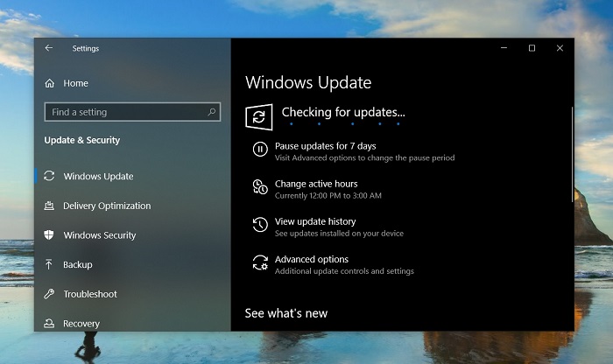This screenshot has width=613, height=364.
Task: Select the Backup arrow icon
Action: pos(49,264)
